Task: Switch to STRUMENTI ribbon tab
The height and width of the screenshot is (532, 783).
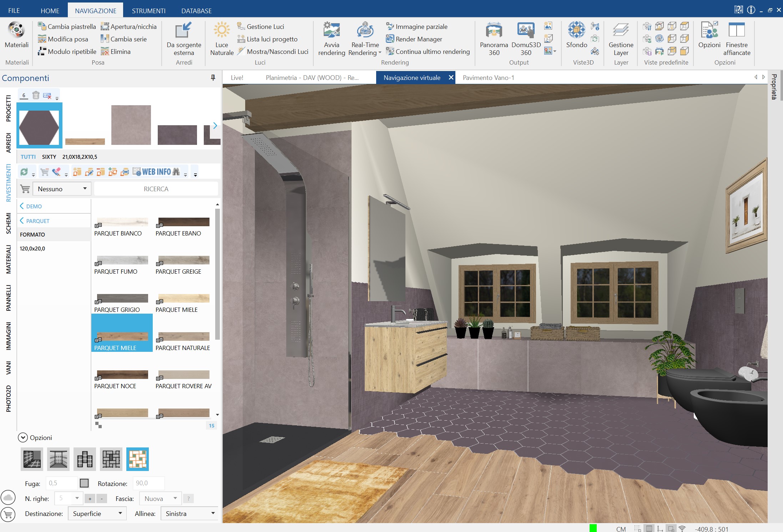Action: [x=148, y=11]
